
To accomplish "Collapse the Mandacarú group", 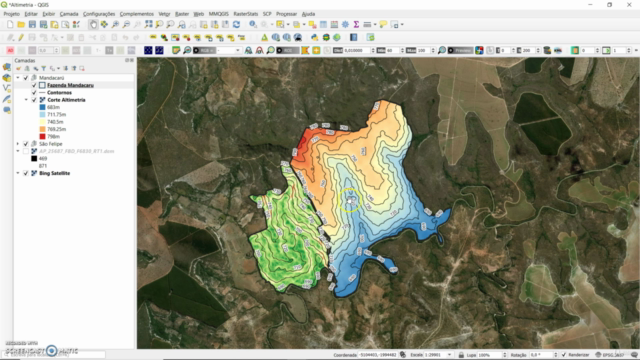I will pyautogui.click(x=18, y=78).
